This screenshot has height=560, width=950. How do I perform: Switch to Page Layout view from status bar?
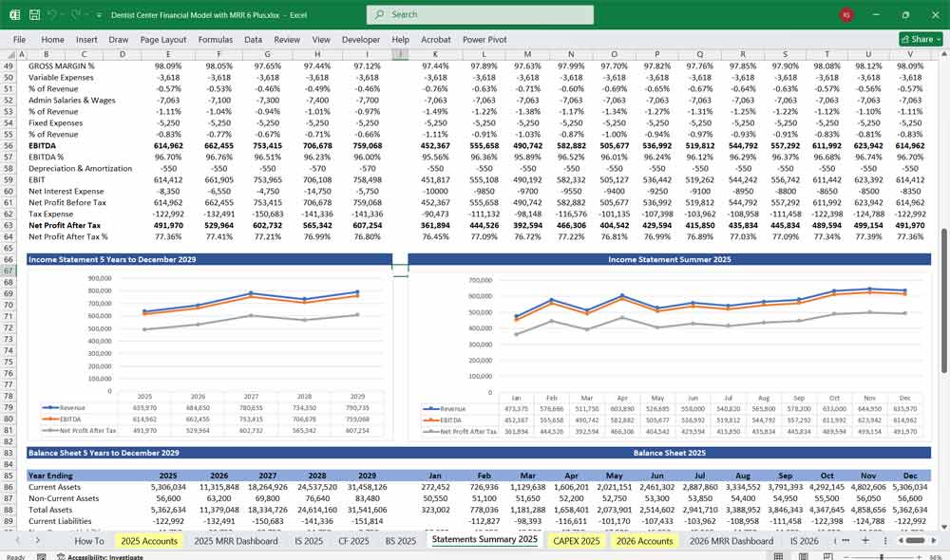click(804, 555)
